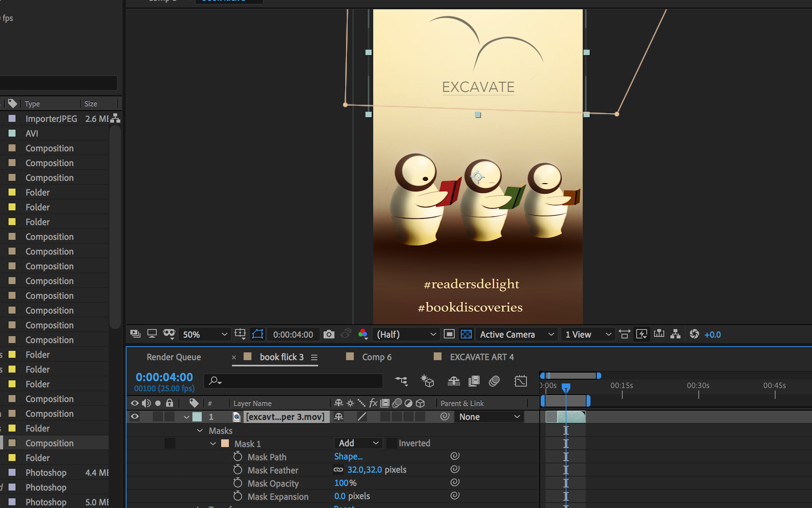Viewport: 812px width, 508px height.
Task: Click the Mask Feather constrain proportions link
Action: pos(338,470)
